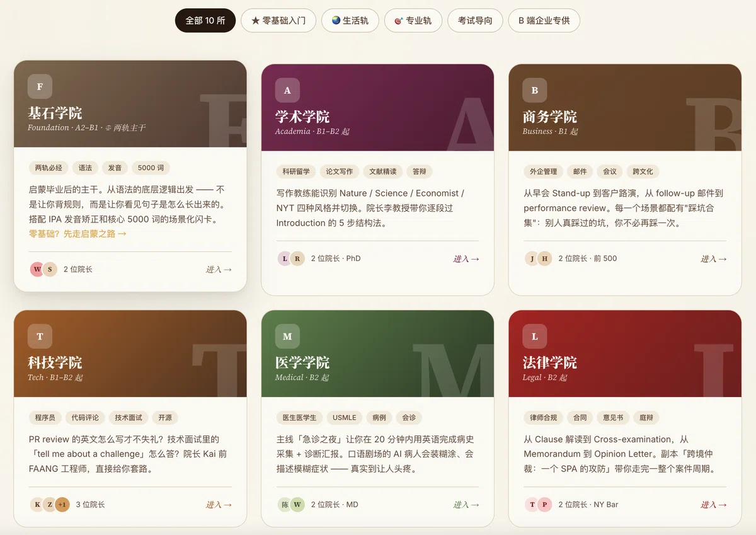Viewport: 756px width, 535px height.
Task: Click the 代码评论 tag
Action: pos(85,417)
